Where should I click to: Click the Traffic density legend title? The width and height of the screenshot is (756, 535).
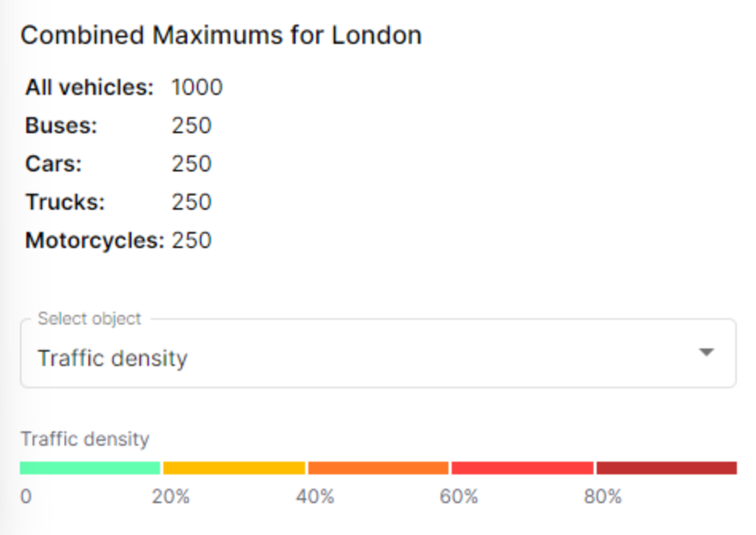84,439
